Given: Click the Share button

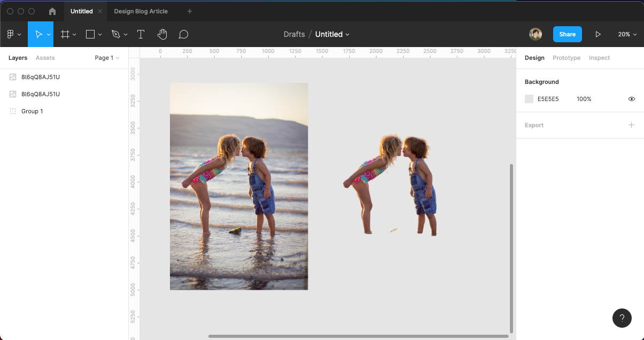Looking at the screenshot, I should [x=567, y=34].
